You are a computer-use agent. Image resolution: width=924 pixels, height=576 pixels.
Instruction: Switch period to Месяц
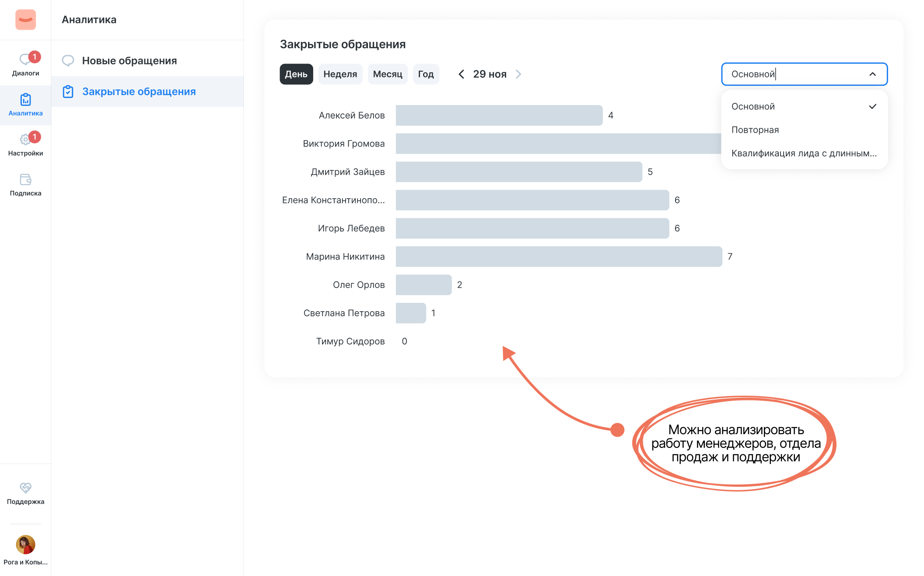(388, 74)
